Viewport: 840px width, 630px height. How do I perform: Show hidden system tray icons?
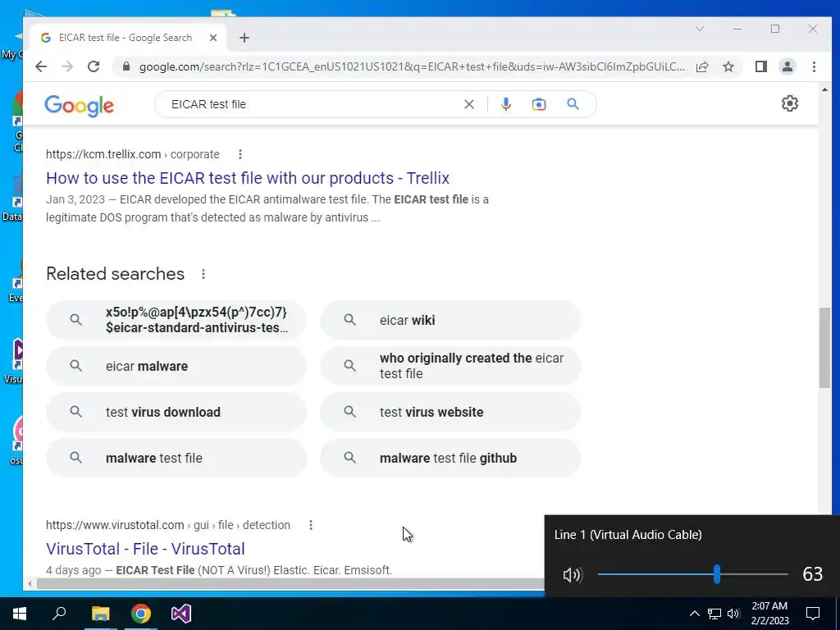pos(694,614)
